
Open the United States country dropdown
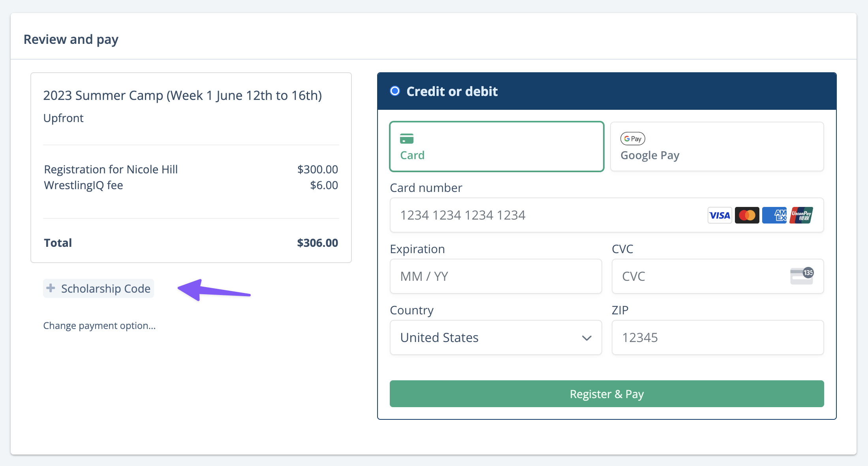496,337
